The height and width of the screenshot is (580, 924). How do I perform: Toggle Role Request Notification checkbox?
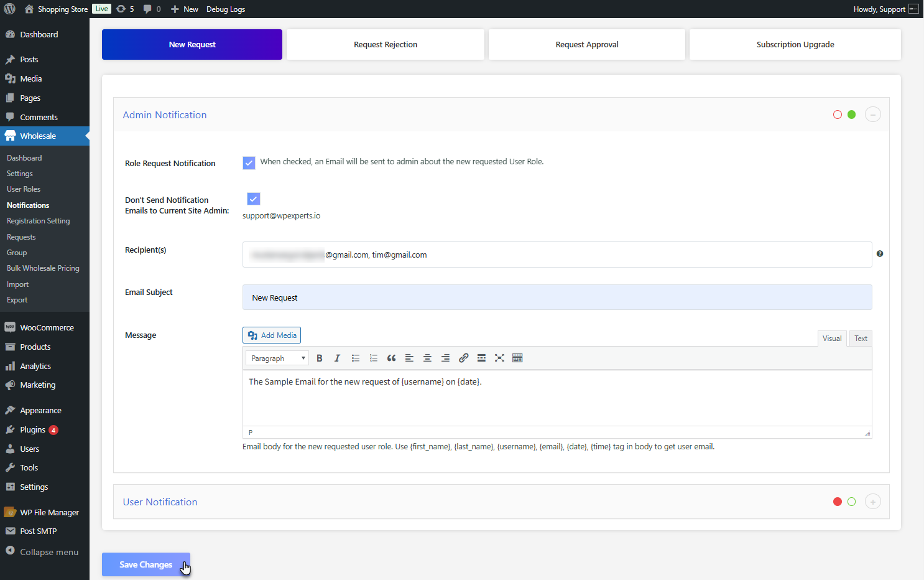click(249, 163)
